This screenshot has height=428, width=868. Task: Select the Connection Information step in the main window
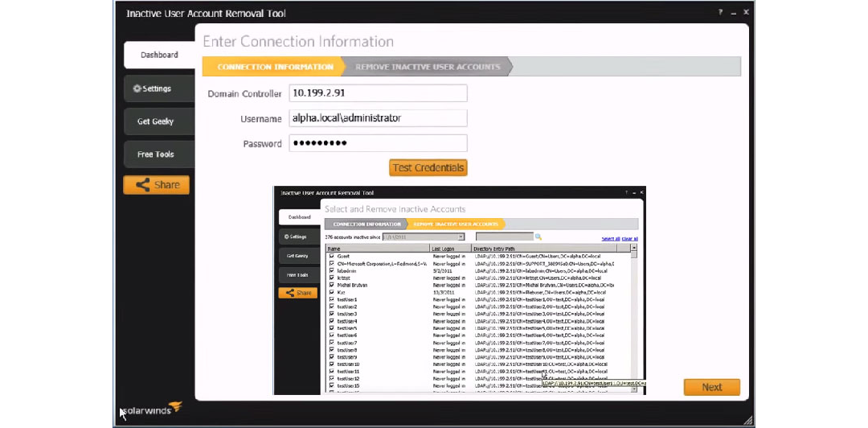pos(275,67)
